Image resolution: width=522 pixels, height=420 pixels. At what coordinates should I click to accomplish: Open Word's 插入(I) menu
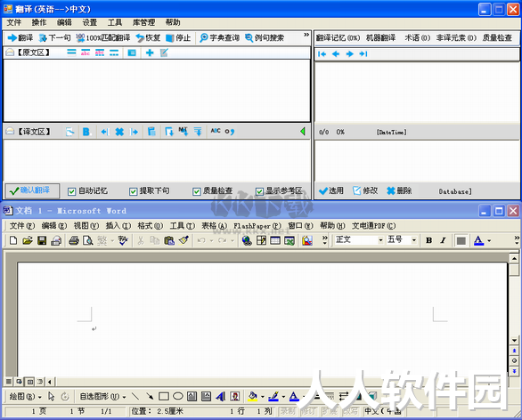click(x=118, y=226)
